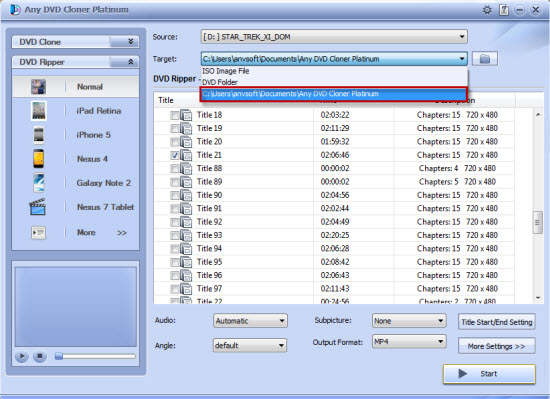
Task: Click the Title 20 duration 01:59:32
Action: [335, 142]
